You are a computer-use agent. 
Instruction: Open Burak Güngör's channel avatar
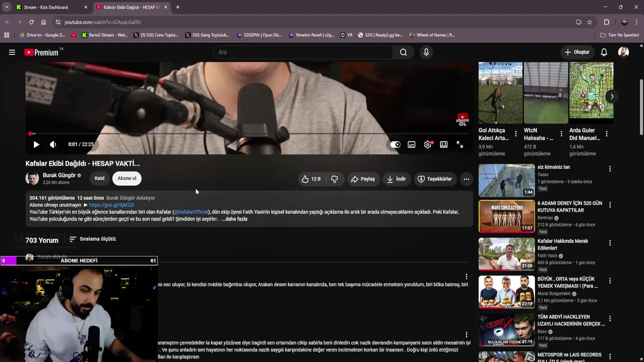coord(32,178)
